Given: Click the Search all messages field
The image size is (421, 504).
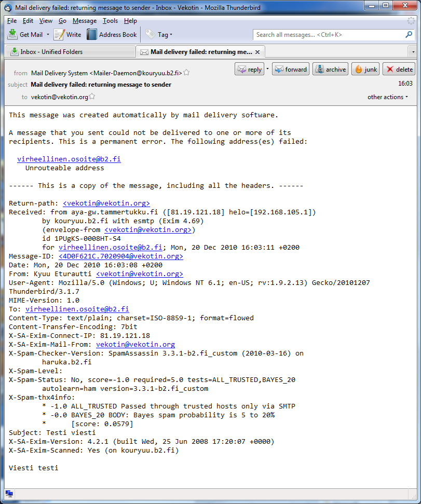Looking at the screenshot, I should click(329, 35).
